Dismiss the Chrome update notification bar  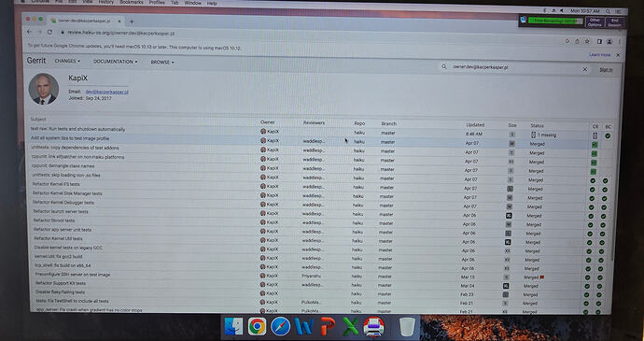pyautogui.click(x=618, y=55)
